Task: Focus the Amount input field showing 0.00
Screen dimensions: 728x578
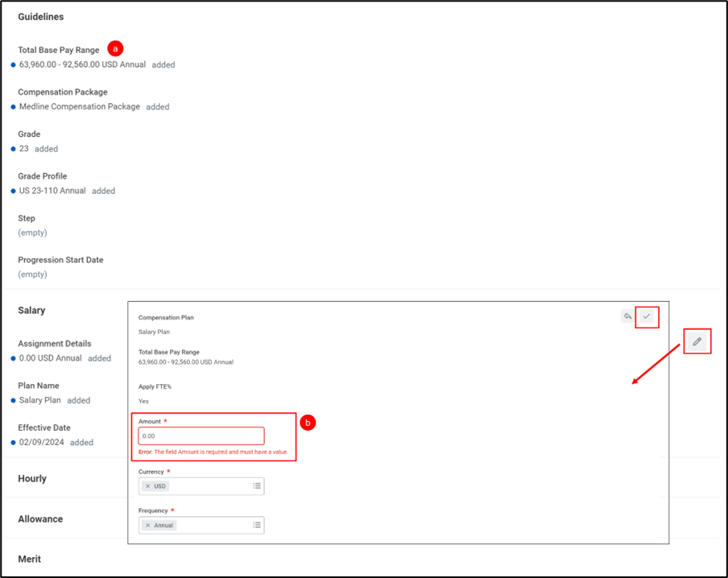Action: (x=201, y=436)
